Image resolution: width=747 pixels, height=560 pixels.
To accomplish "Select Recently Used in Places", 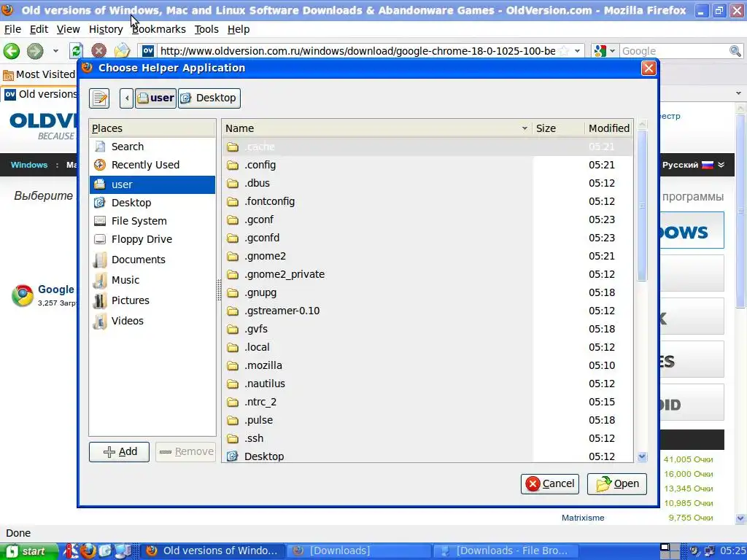I will click(x=152, y=165).
